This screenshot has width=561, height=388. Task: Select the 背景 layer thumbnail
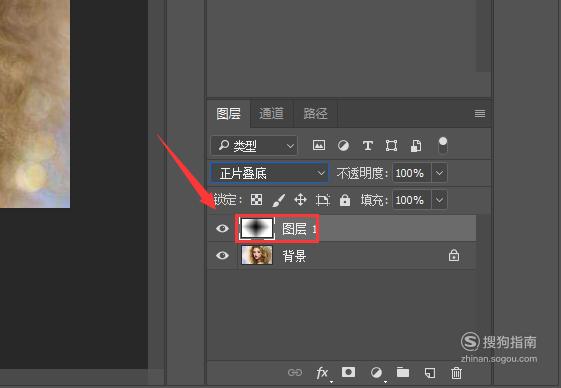[x=257, y=255]
